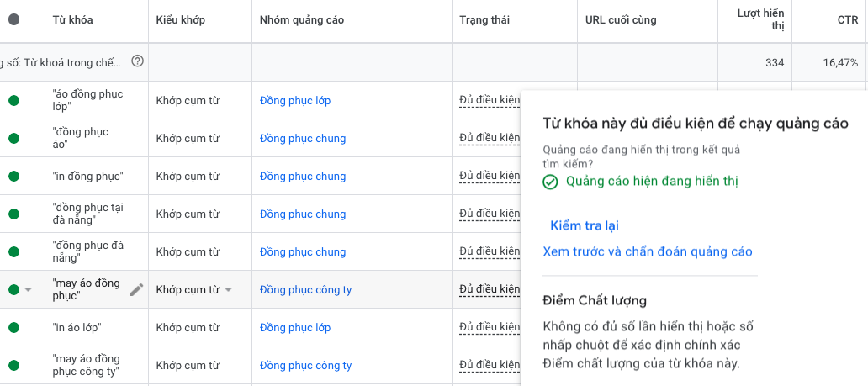Select the "Kiểu khớp" column header
The image size is (868, 386).
pos(181,19)
